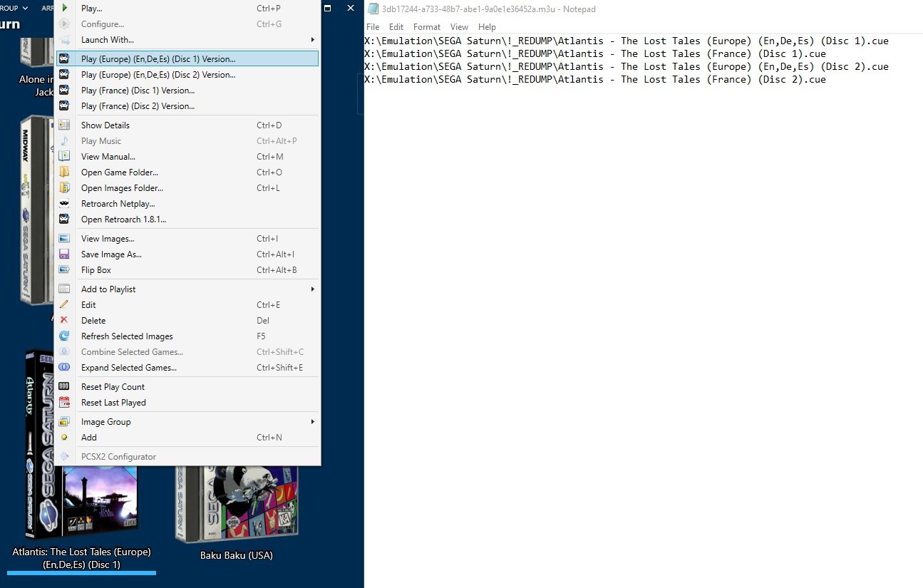Select Expand Selected Games entry
The width and height of the screenshot is (923, 588).
tap(187, 368)
